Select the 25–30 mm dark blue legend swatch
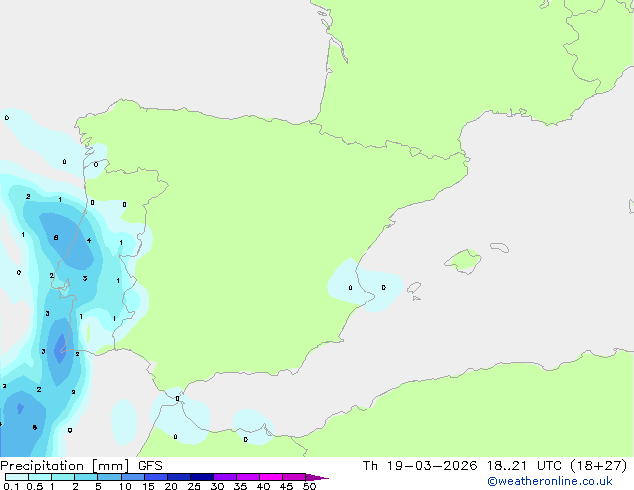 tap(202, 477)
